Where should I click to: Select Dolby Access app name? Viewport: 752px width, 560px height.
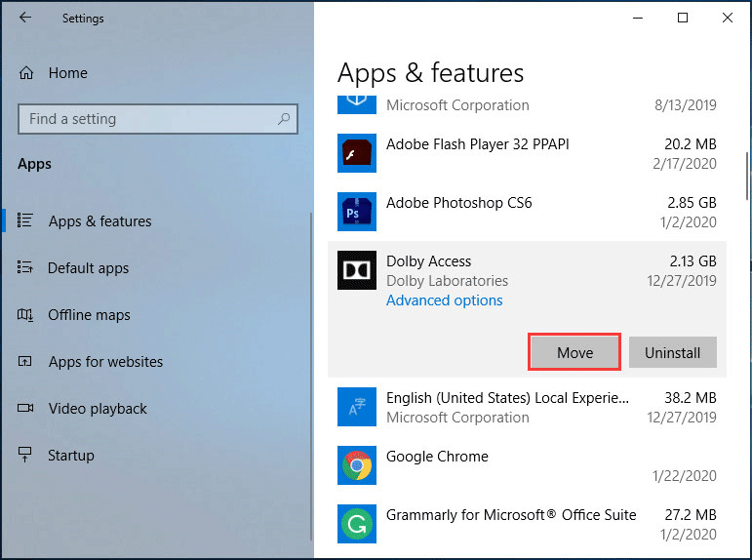429,261
